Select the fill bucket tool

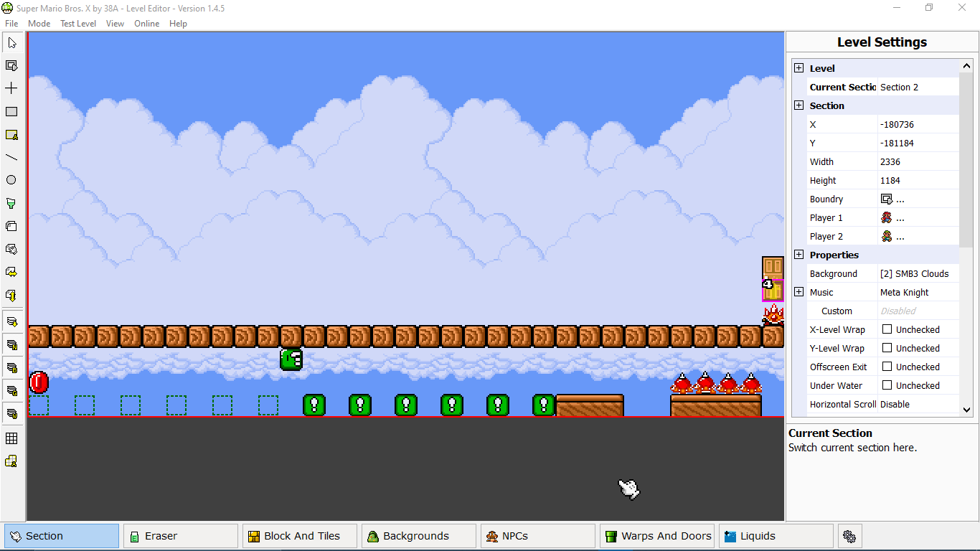[11, 204]
